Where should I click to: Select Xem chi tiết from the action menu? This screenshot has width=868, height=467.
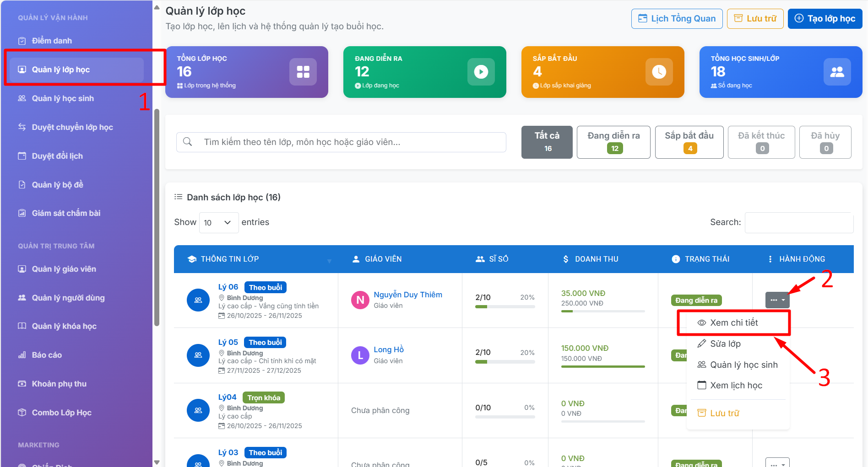pyautogui.click(x=734, y=323)
